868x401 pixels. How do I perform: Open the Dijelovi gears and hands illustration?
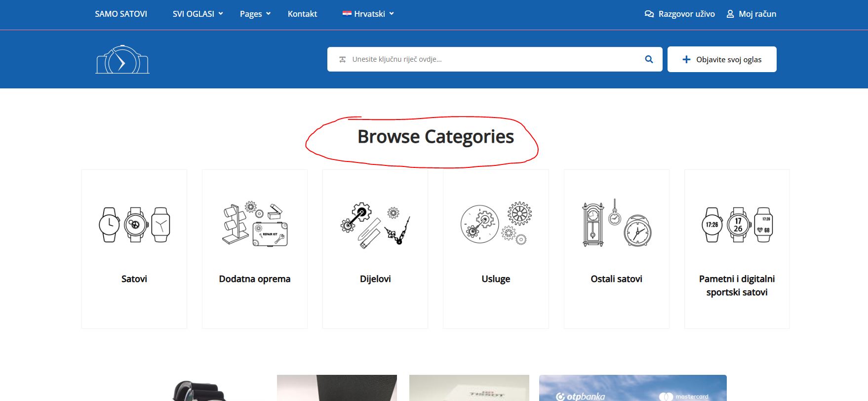coord(375,225)
